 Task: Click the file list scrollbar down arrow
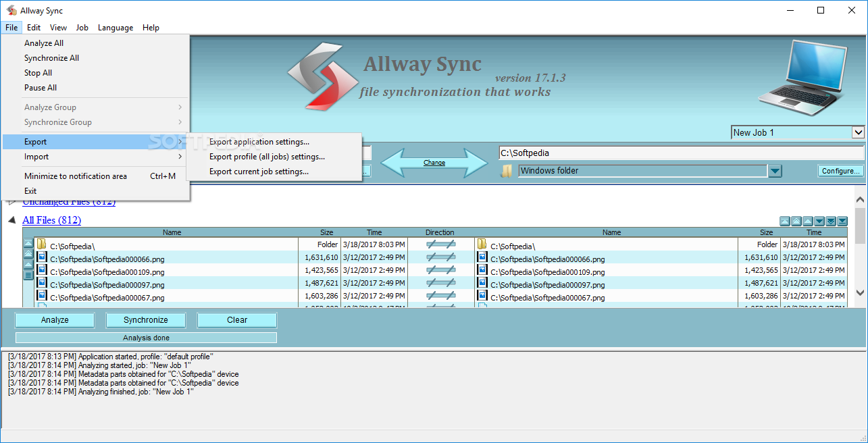point(860,293)
